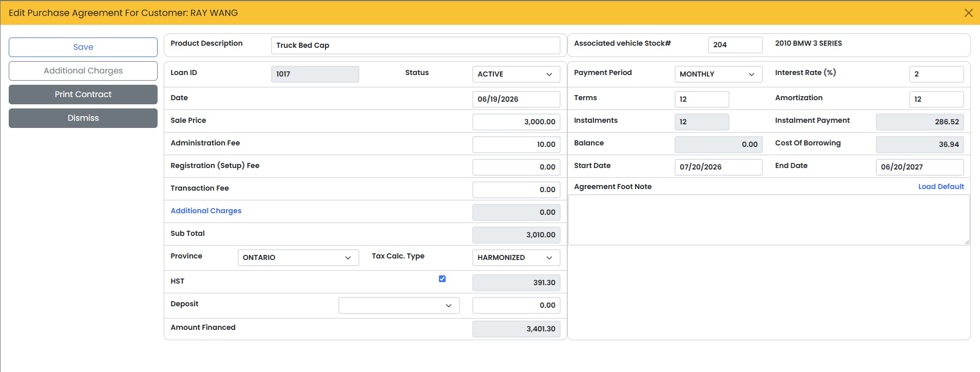Click Load Default link for foot note
980x372 pixels.
click(x=941, y=187)
